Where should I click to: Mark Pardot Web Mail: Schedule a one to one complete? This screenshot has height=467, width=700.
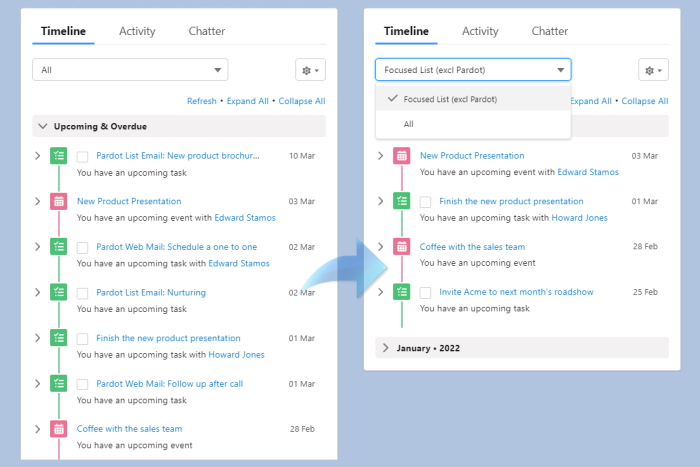point(83,248)
